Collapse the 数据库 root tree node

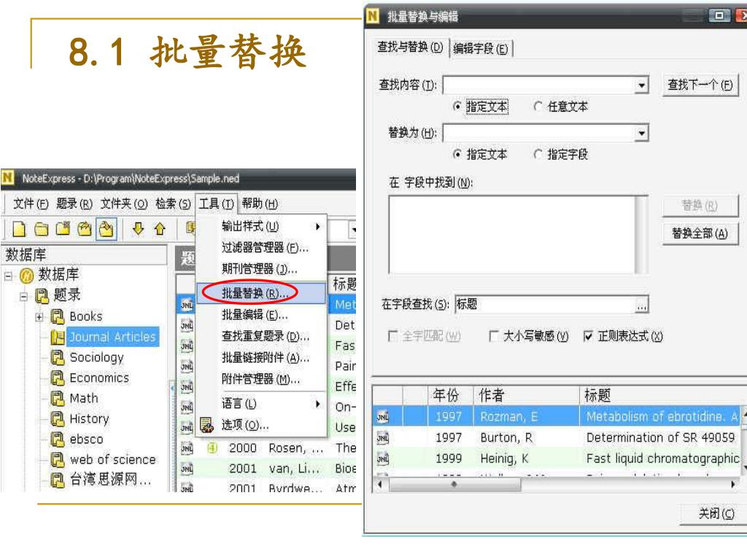(x=8, y=276)
